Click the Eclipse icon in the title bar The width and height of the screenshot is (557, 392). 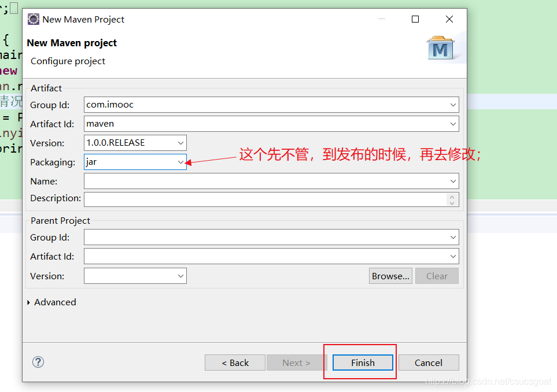(34, 19)
